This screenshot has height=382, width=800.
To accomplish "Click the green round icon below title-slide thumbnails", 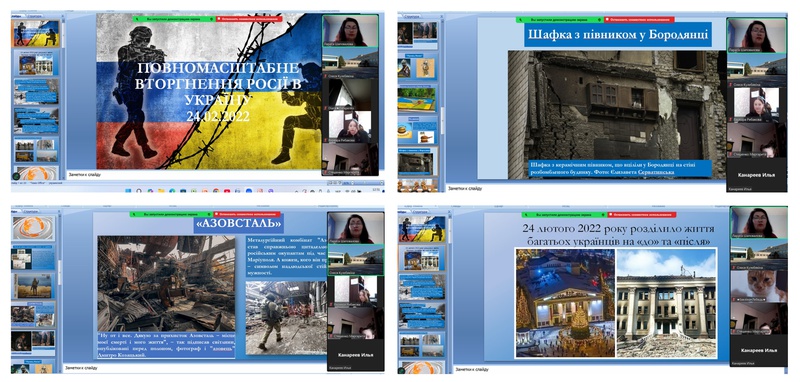I will pos(16,176).
